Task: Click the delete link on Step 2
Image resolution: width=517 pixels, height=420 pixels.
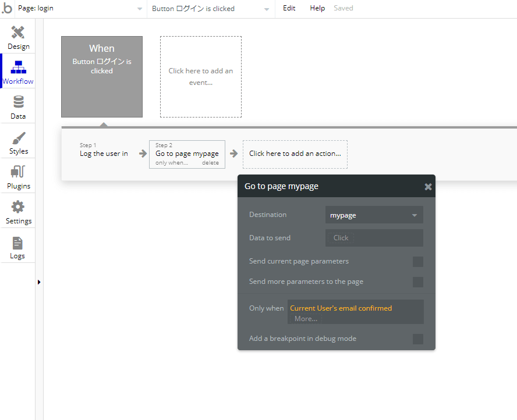Action: (210, 163)
